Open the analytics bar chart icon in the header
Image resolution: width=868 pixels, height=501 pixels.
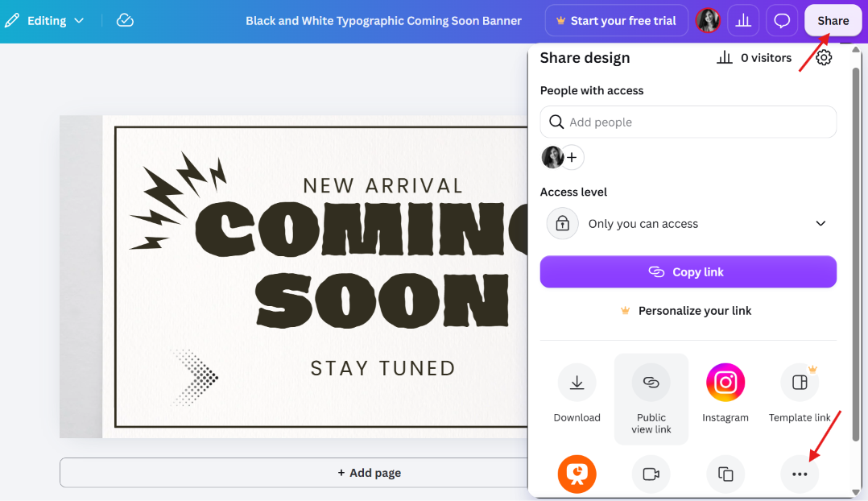coord(743,21)
